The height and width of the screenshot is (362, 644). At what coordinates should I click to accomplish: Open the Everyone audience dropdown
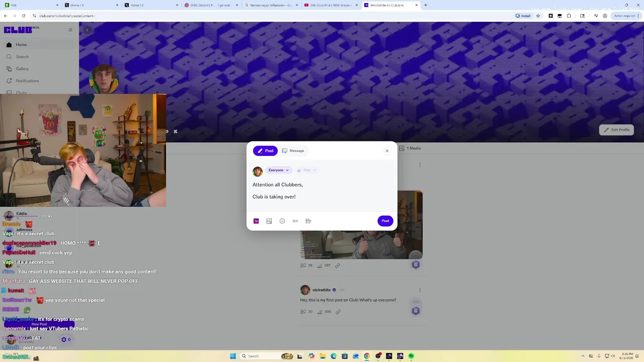[x=279, y=170]
